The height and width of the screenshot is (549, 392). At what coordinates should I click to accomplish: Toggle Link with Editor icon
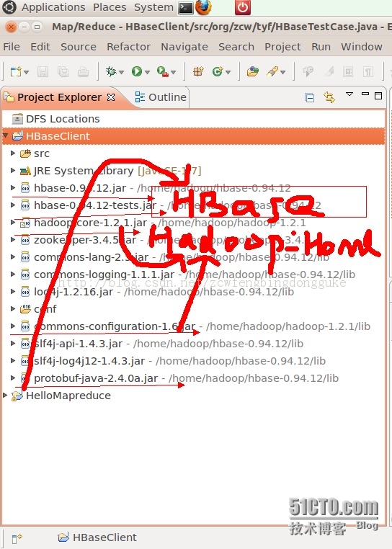point(329,97)
